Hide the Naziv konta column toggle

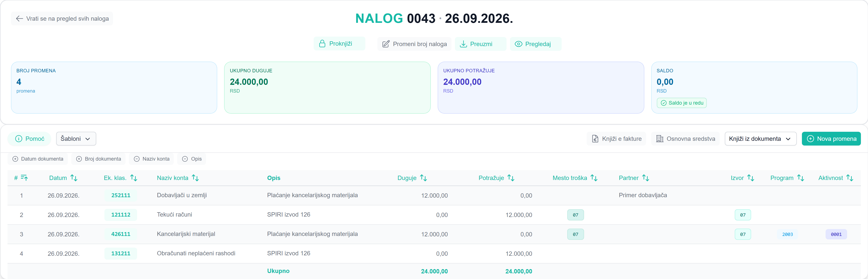pyautogui.click(x=151, y=159)
